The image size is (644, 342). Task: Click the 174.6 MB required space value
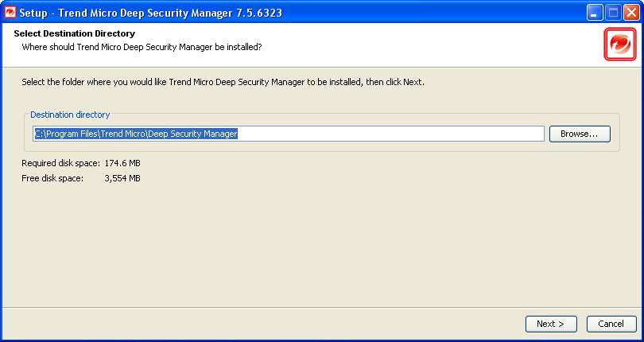(122, 163)
